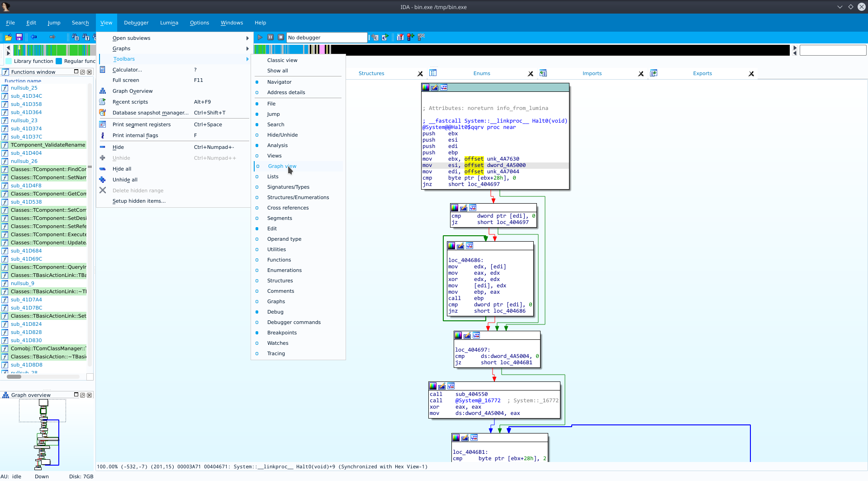Click the node color icon on Halt0 block
The width and height of the screenshot is (868, 481).
[426, 88]
